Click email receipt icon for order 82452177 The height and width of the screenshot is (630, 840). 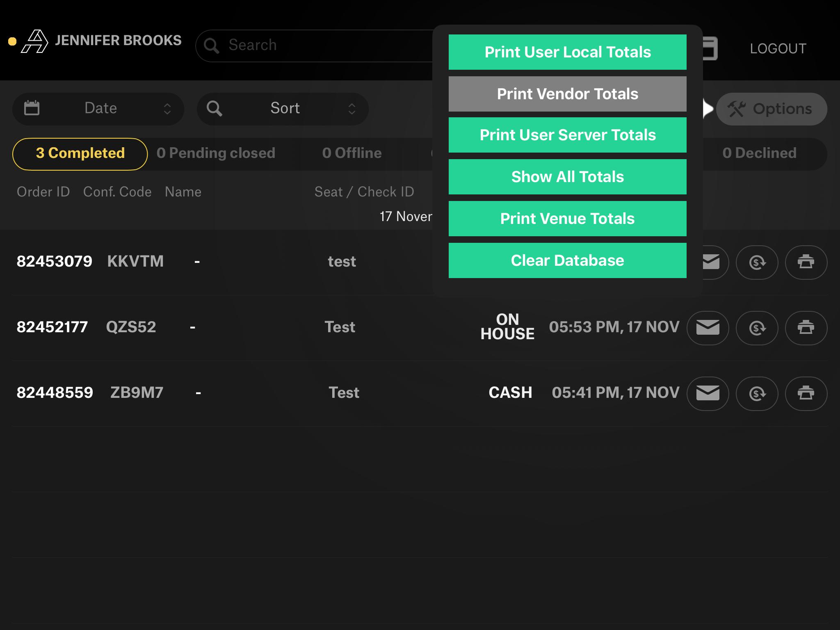tap(708, 328)
